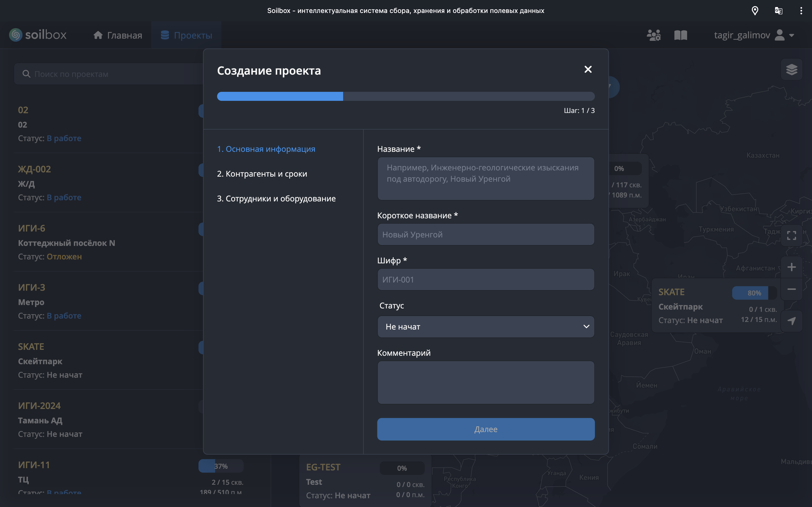Image resolution: width=812 pixels, height=507 pixels.
Task: Click the location pin icon in title bar
Action: [x=755, y=11]
